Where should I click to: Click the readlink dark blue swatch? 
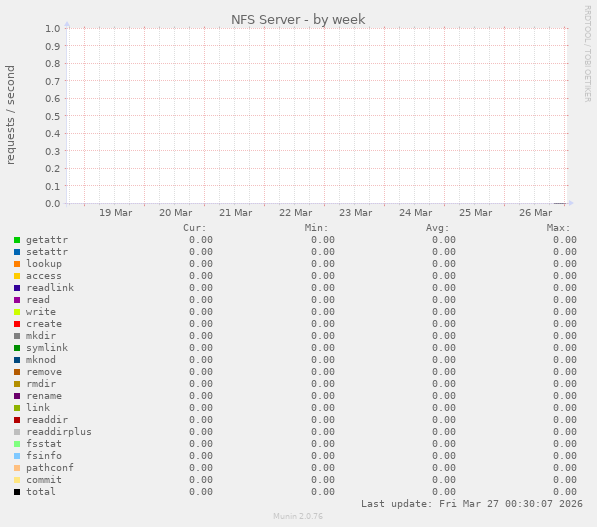pyautogui.click(x=17, y=288)
